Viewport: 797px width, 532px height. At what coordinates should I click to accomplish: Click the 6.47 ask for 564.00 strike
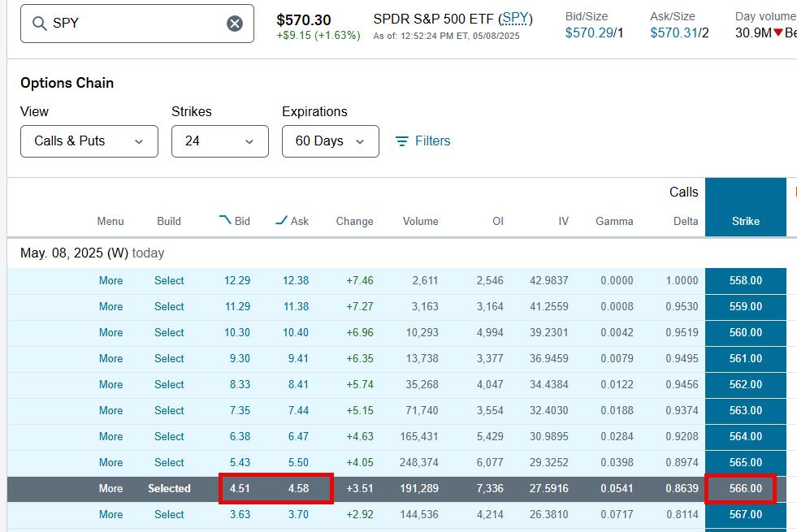[x=298, y=437]
